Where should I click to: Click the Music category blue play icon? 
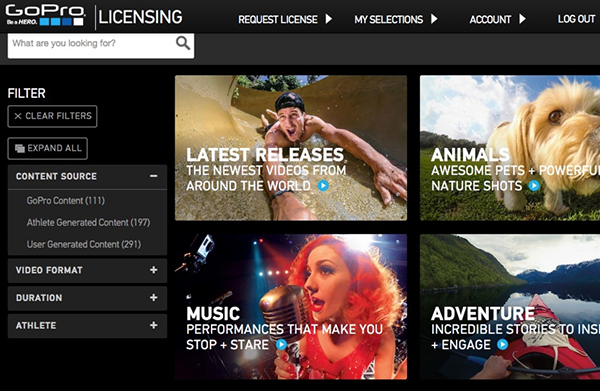(281, 344)
